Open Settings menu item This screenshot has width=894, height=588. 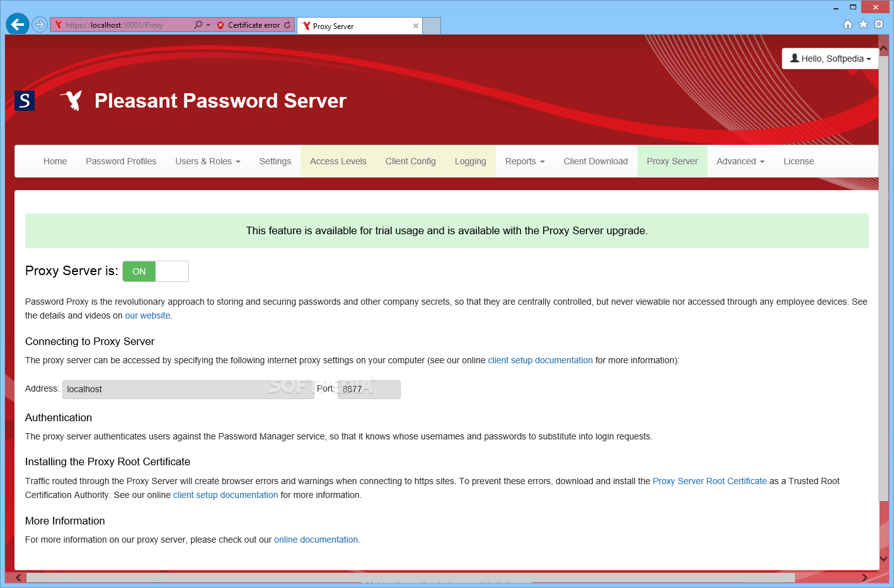(275, 161)
